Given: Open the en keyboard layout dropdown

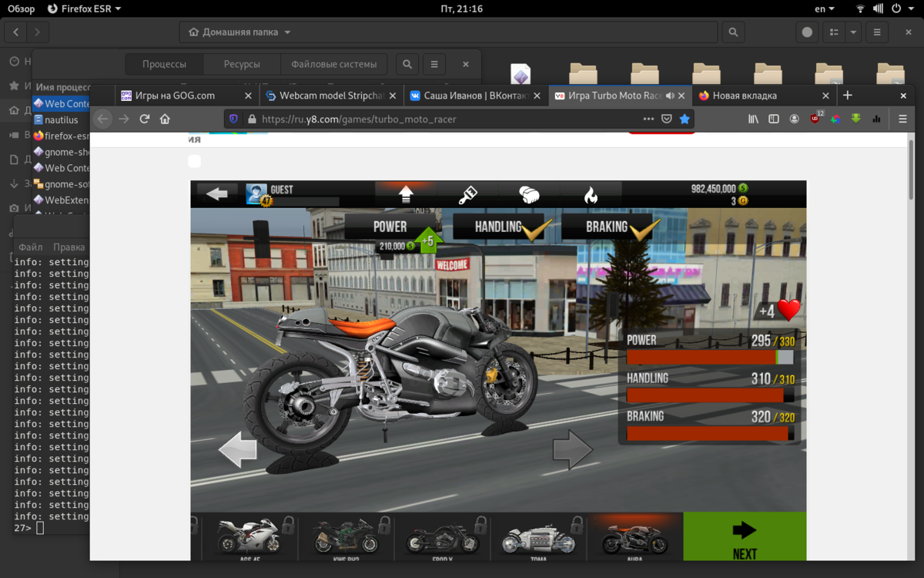Looking at the screenshot, I should click(x=825, y=8).
